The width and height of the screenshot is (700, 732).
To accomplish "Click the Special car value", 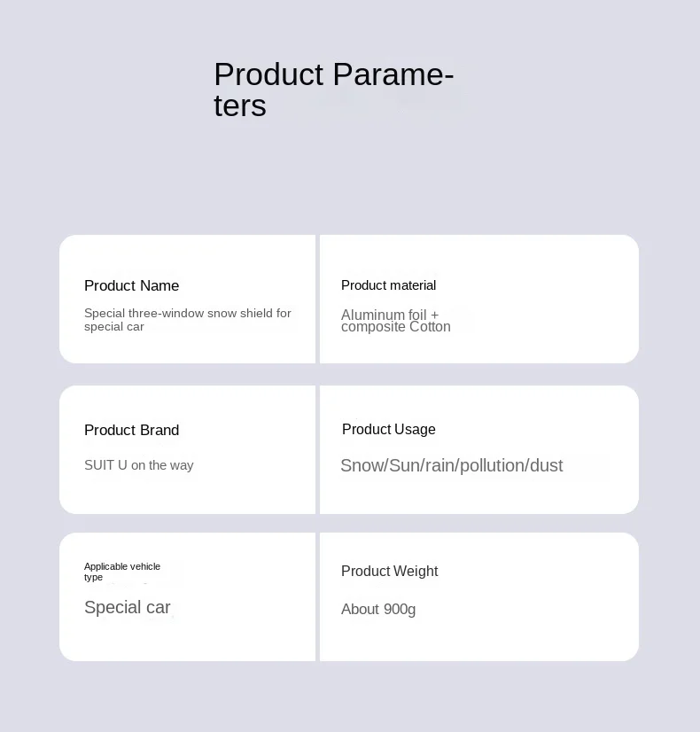I will tap(128, 607).
